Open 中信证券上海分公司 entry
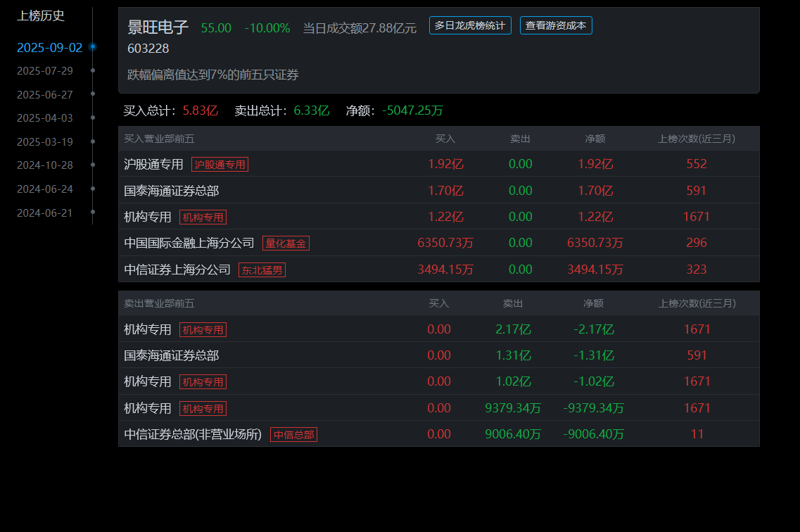The image size is (800, 532). [x=177, y=270]
